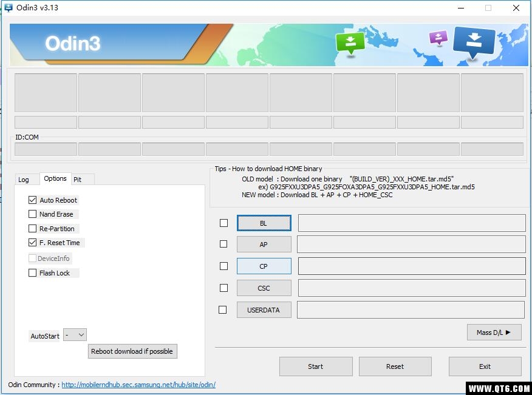Check the box next to CSC
The image size is (532, 395).
223,288
